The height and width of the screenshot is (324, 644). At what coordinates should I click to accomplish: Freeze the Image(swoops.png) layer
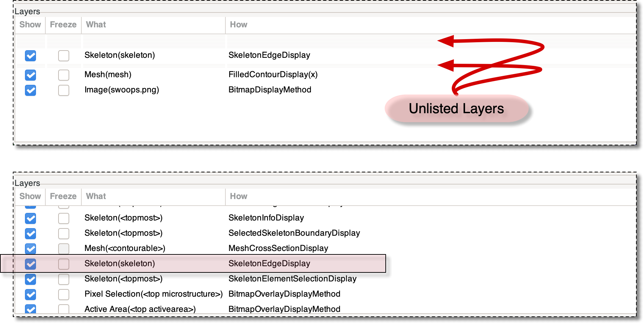pos(63,91)
